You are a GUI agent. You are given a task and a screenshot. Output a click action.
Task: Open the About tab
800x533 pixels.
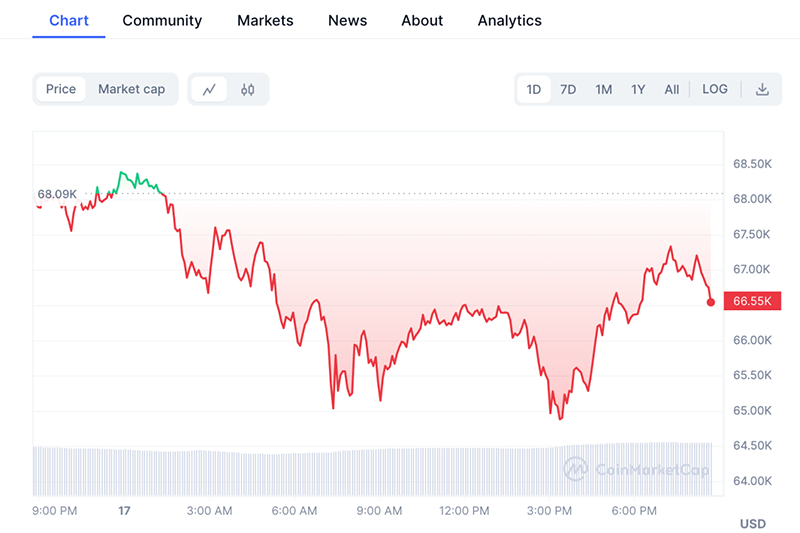pos(422,20)
